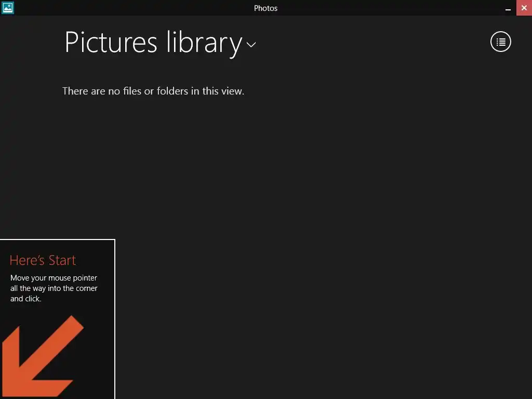Click the word 'library' in the heading
This screenshot has height=399, width=532.
pos(204,43)
